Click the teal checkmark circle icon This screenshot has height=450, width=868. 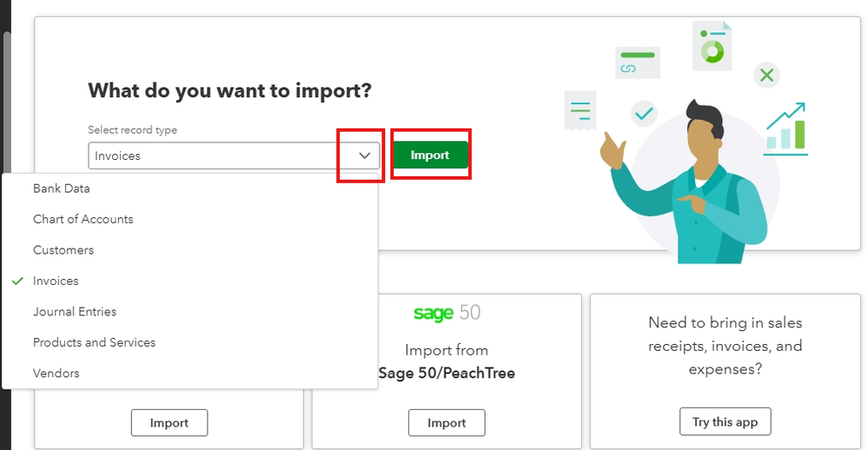(x=644, y=113)
